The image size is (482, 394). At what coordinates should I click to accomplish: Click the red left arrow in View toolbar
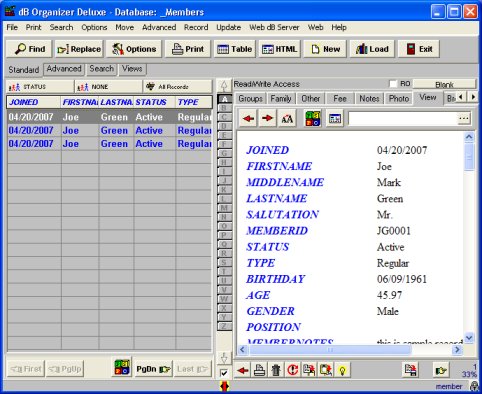(x=248, y=118)
